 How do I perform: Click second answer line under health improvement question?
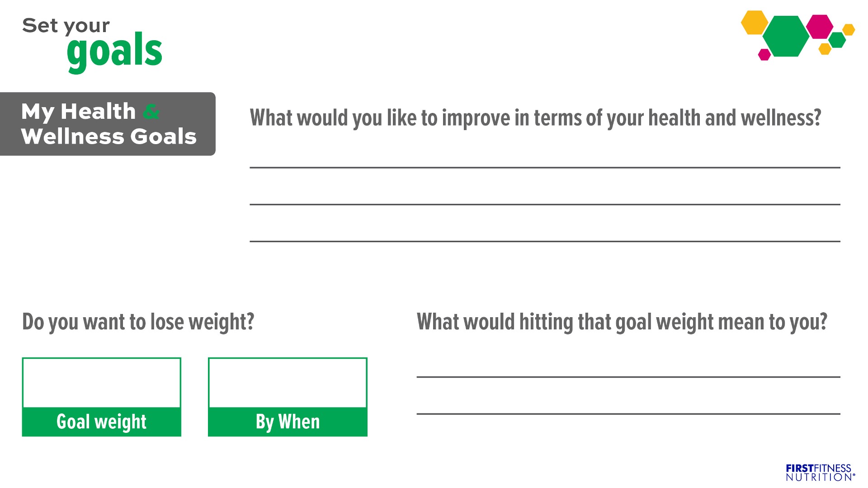coord(545,204)
